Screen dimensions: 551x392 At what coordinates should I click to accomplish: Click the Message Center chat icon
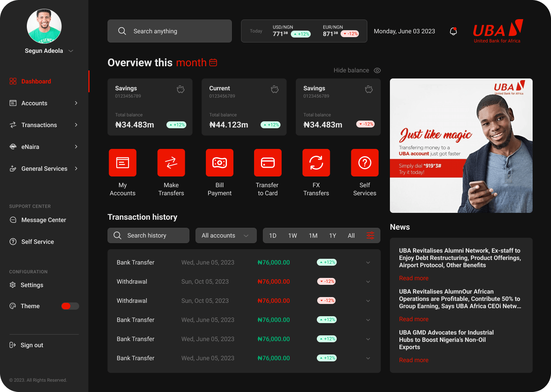point(13,220)
